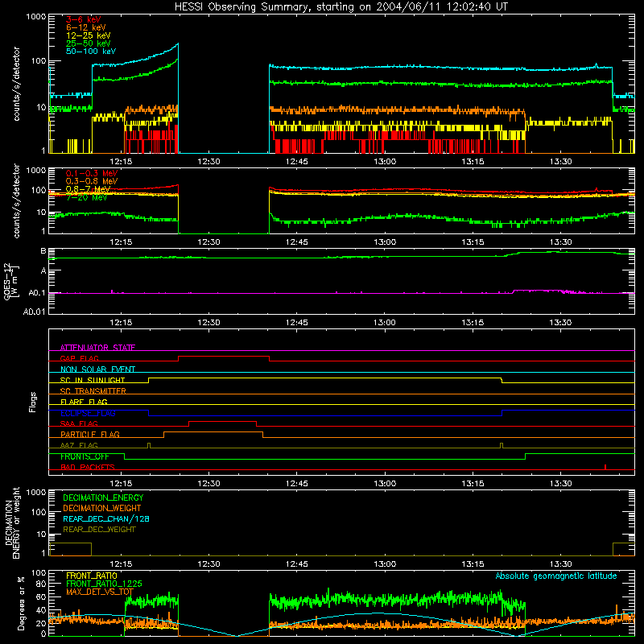This screenshot has height=644, width=644.
Task: Click the SC_TRANSMITTER flag label
Action: pos(93,390)
